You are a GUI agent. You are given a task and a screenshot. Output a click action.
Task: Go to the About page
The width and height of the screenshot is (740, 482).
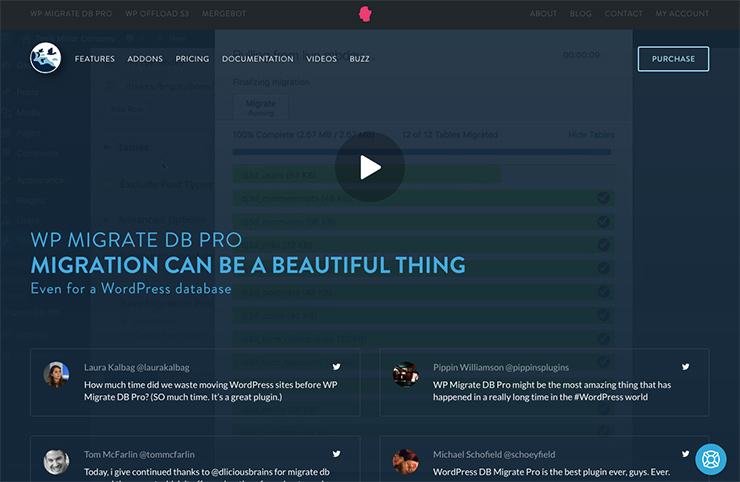tap(543, 14)
